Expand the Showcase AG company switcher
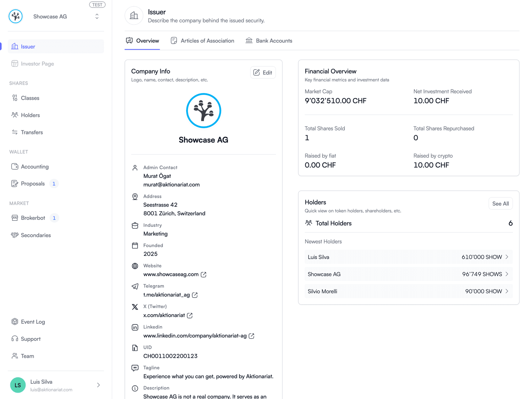 (x=97, y=16)
